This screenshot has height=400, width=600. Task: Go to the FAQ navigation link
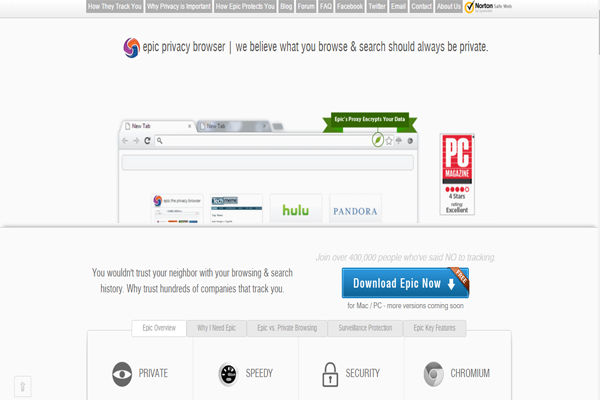[x=326, y=7]
